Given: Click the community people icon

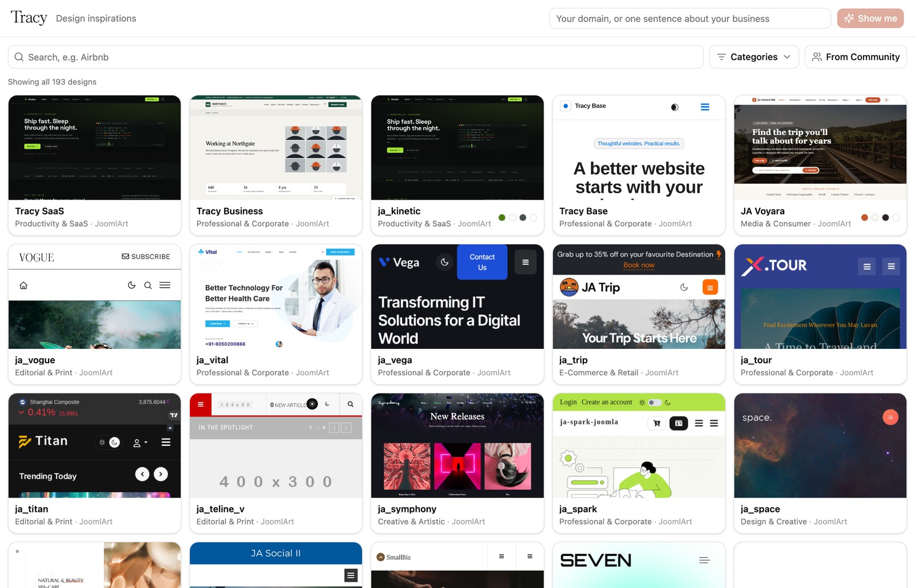Looking at the screenshot, I should [817, 57].
